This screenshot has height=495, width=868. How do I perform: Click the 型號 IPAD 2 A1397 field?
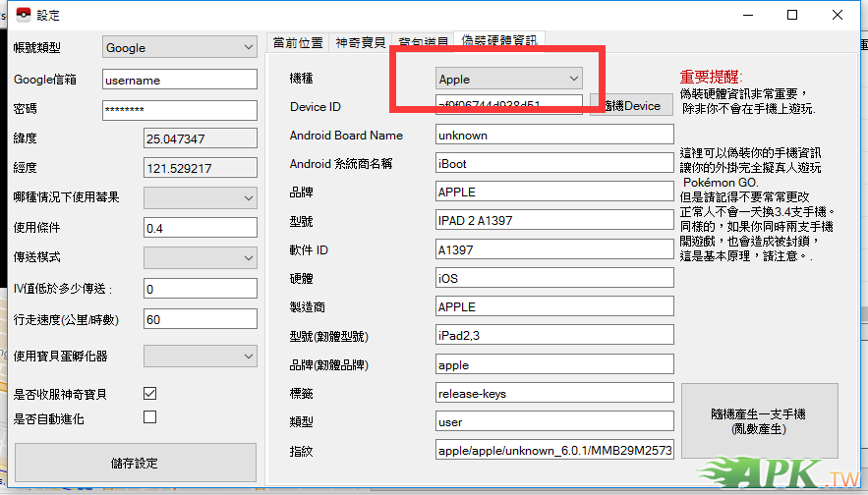pyautogui.click(x=554, y=220)
